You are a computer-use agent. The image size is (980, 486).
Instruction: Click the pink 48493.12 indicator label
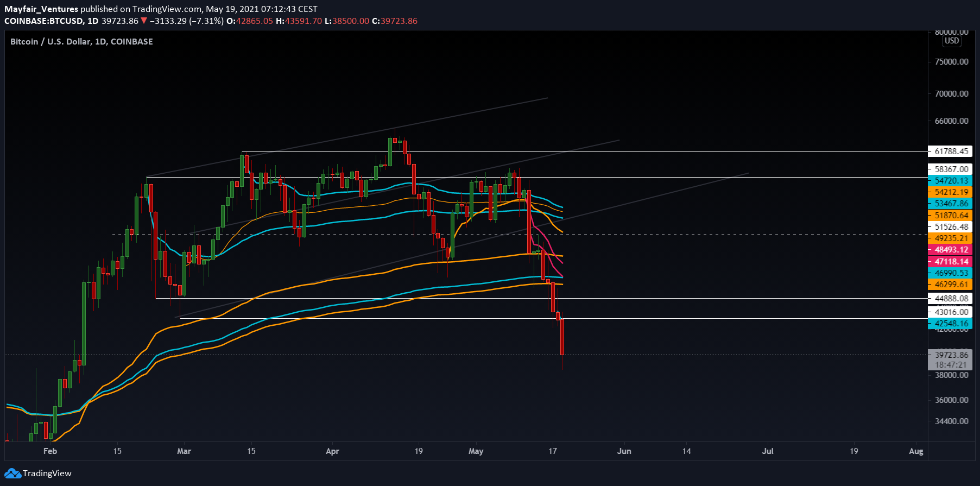pyautogui.click(x=950, y=250)
